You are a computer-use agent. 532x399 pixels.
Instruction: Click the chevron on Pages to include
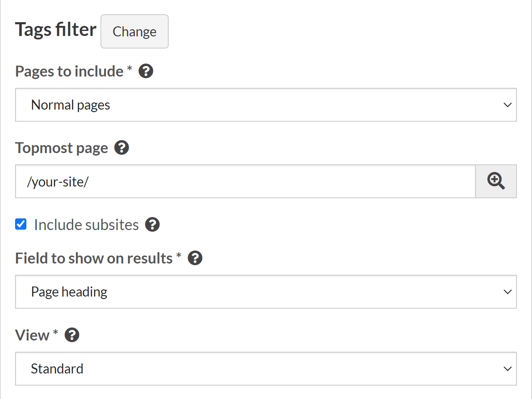[507, 105]
